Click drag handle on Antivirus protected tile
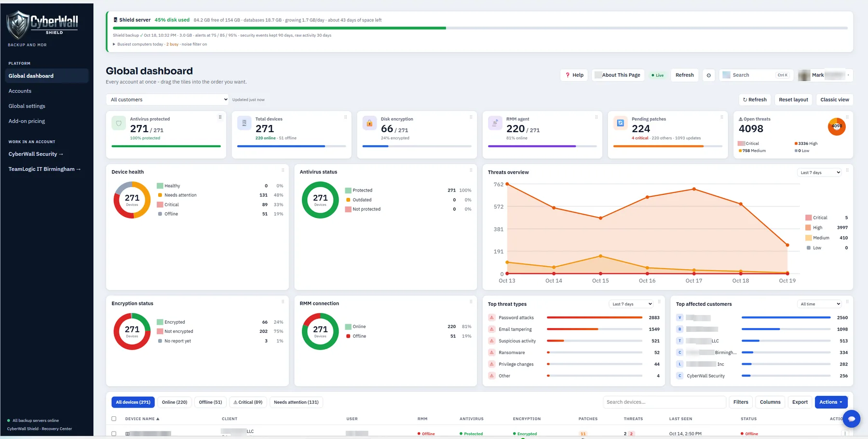The width and height of the screenshot is (868, 439). coord(220,117)
